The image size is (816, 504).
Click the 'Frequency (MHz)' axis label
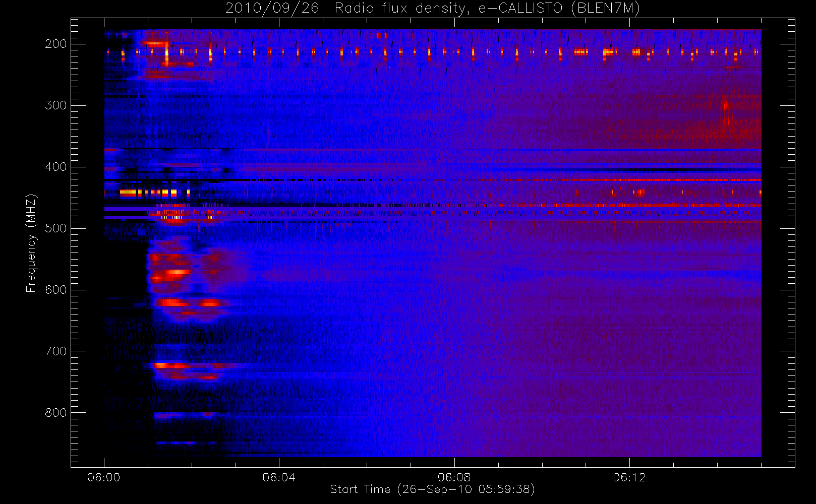pos(31,243)
